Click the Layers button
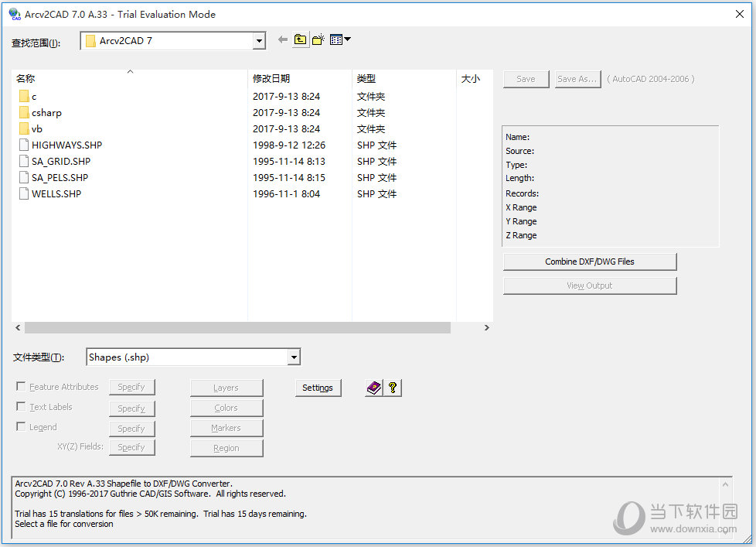 tap(226, 388)
